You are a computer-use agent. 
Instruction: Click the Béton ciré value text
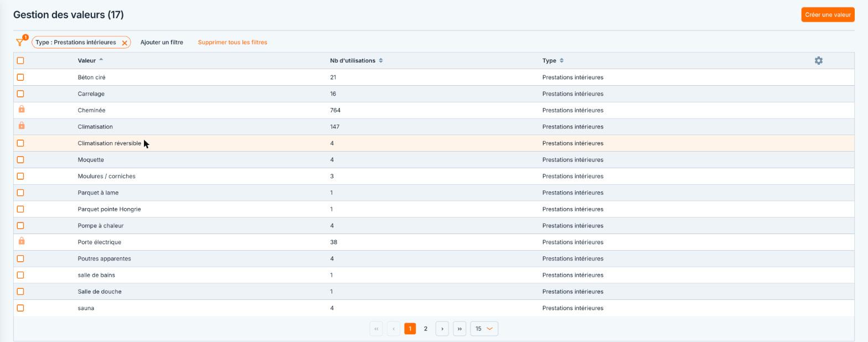91,77
